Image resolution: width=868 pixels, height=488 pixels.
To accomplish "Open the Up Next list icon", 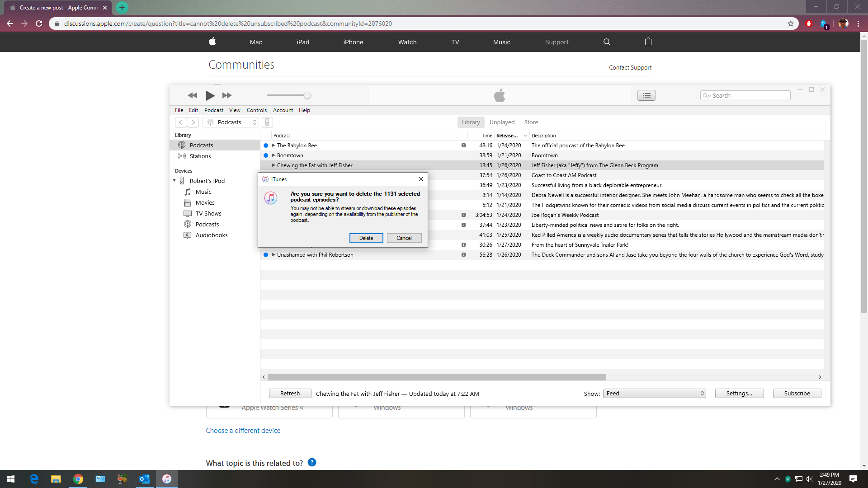I will [646, 95].
